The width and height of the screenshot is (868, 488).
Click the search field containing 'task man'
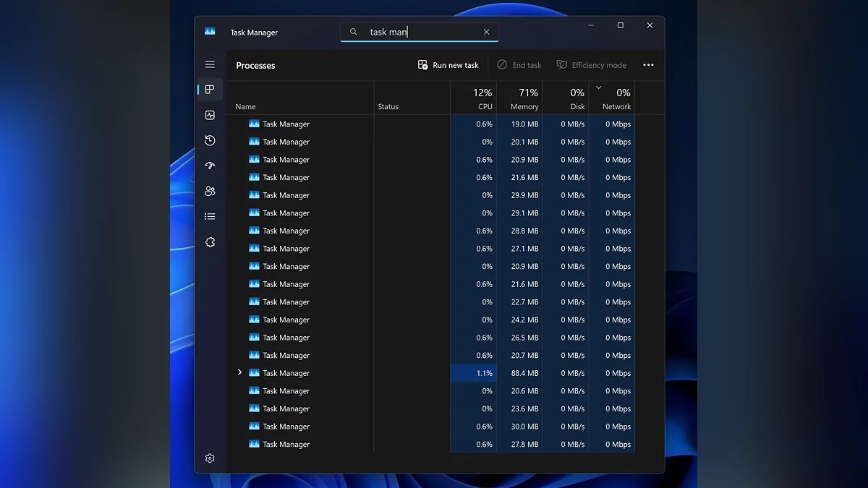tap(420, 32)
